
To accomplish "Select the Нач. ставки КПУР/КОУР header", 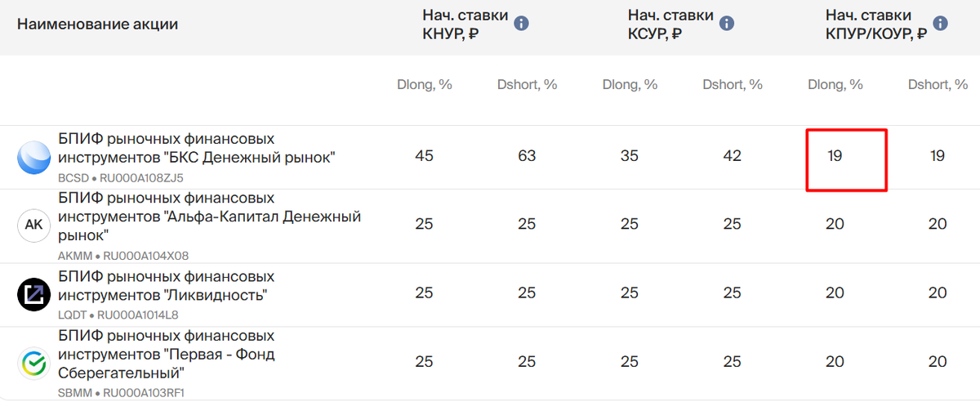I will pos(876,25).
